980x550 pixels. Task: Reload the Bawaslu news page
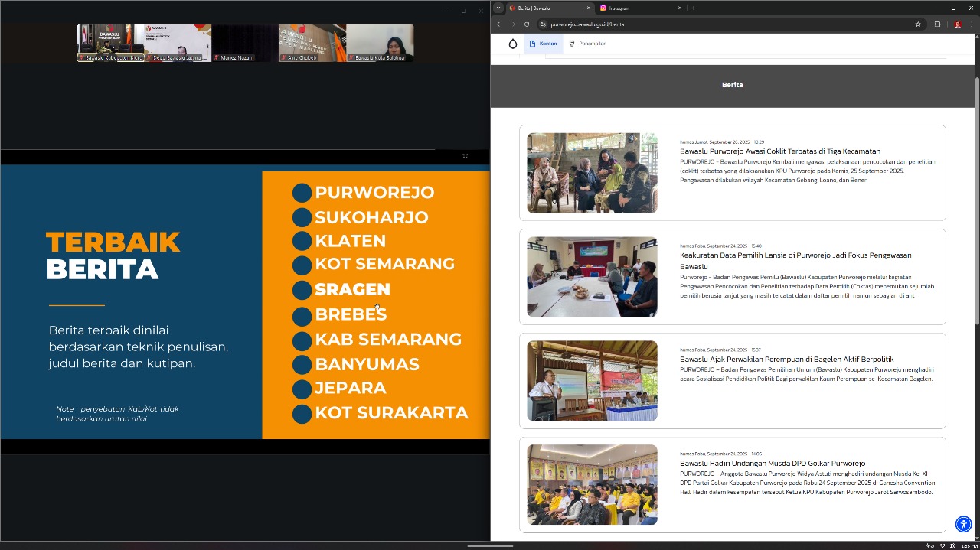pos(527,24)
